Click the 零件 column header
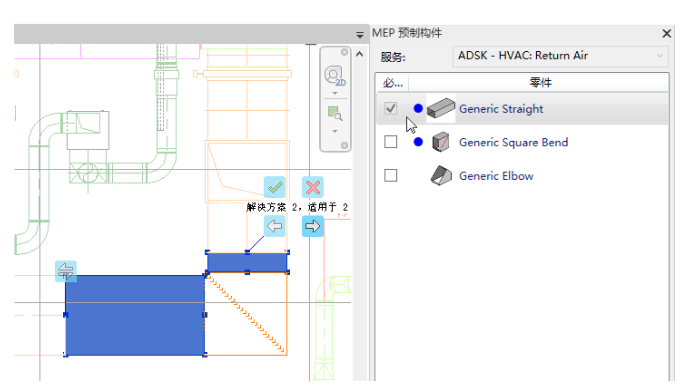This screenshot has width=689, height=388. pos(540,83)
